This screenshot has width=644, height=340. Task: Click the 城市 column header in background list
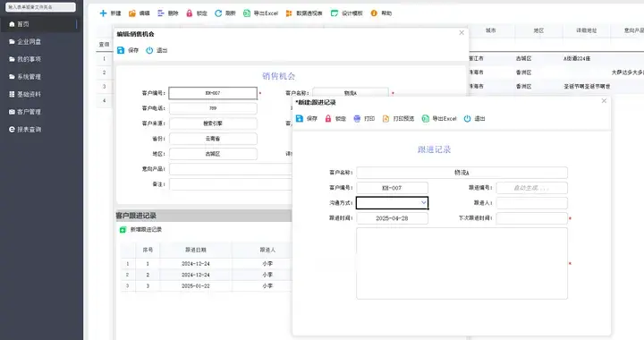491,30
